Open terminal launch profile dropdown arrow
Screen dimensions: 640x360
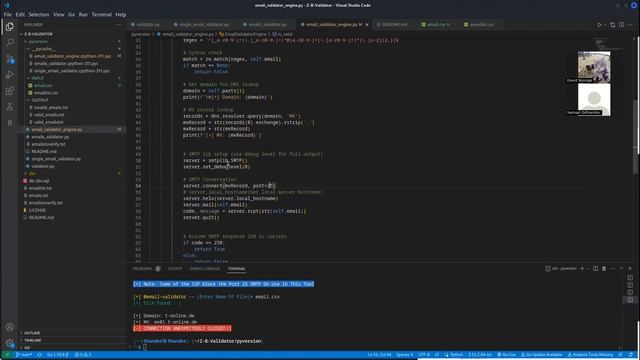588,269
